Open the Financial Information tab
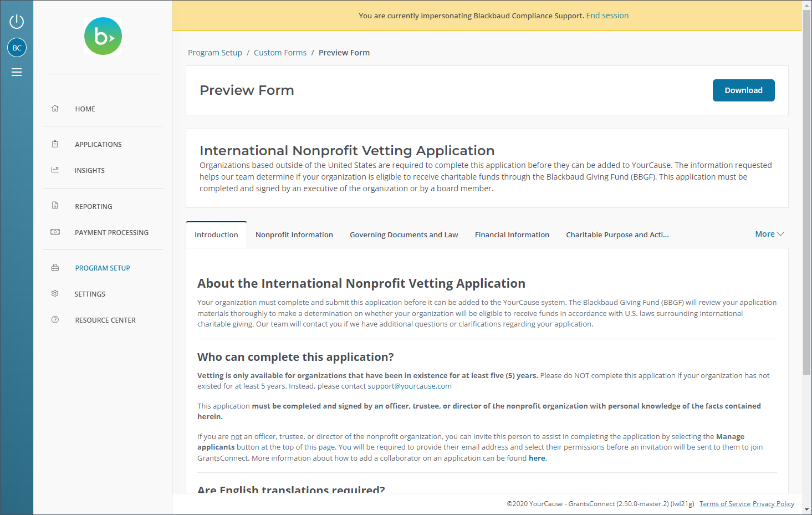 512,235
